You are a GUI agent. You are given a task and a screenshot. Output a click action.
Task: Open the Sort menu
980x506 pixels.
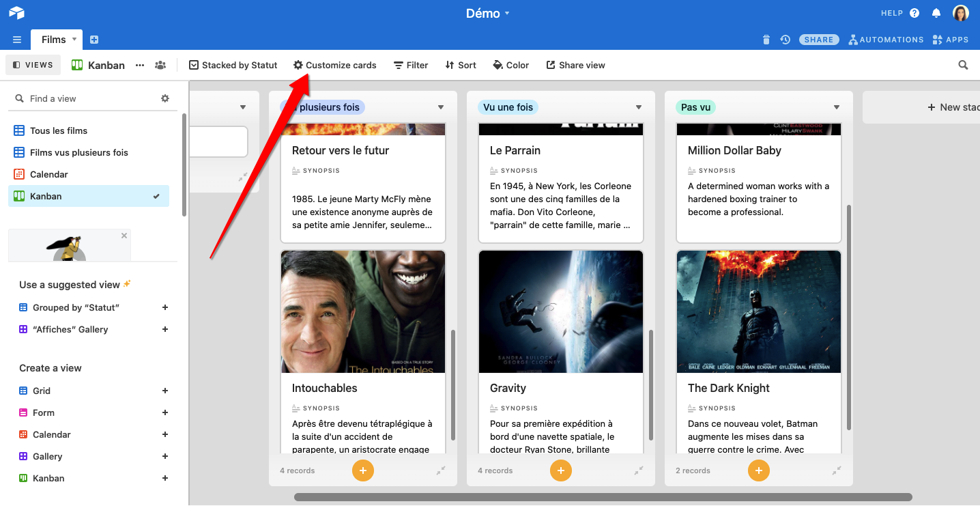click(461, 65)
